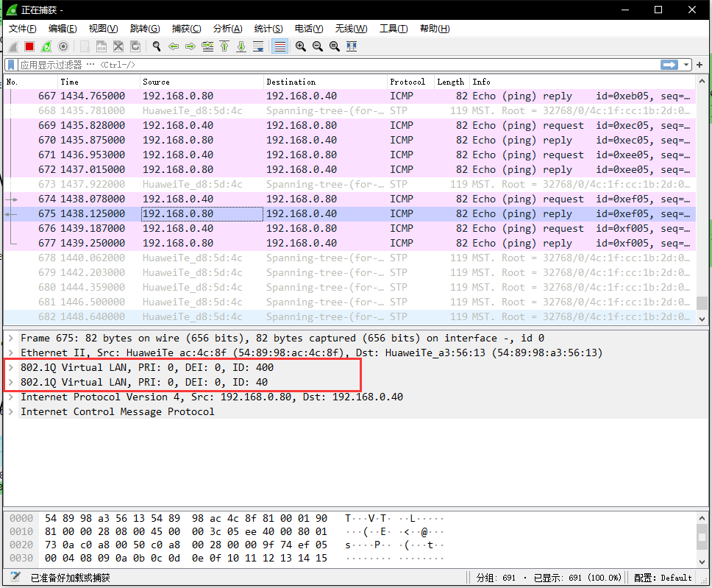Toggle auto scroll during live capture
Viewport: 712px width, 588px height.
pyautogui.click(x=258, y=46)
